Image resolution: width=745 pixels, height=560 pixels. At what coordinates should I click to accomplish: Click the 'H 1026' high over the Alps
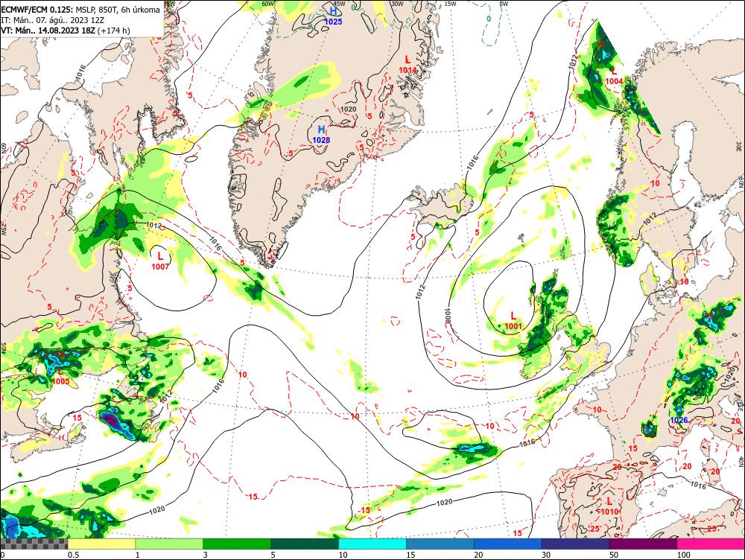679,415
